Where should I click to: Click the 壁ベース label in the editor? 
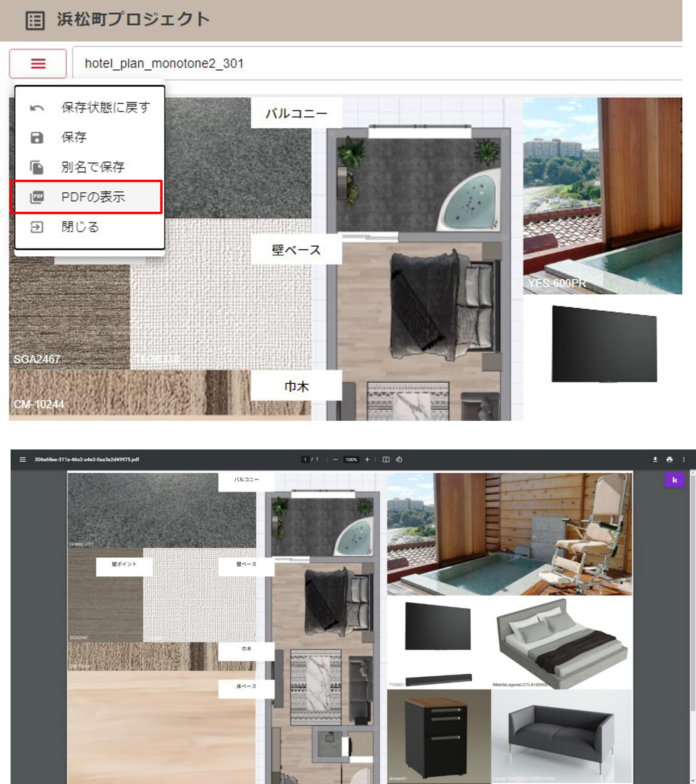[x=296, y=250]
